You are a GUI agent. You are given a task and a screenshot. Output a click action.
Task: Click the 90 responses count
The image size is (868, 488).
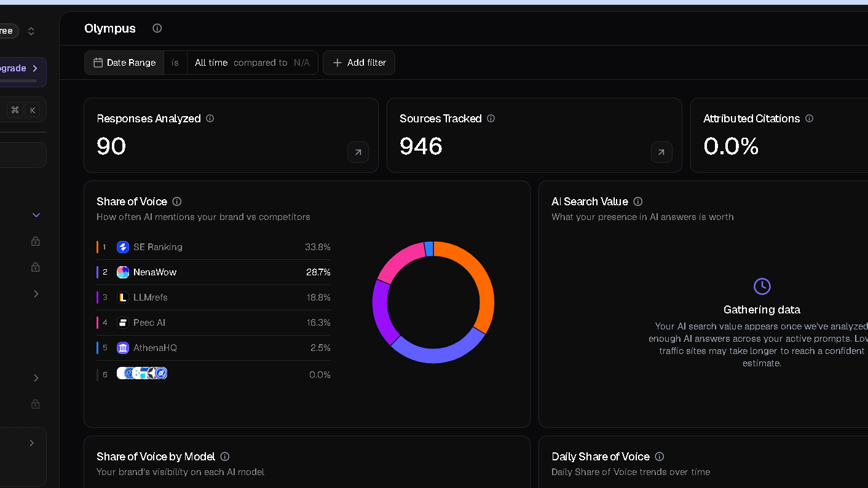click(111, 146)
